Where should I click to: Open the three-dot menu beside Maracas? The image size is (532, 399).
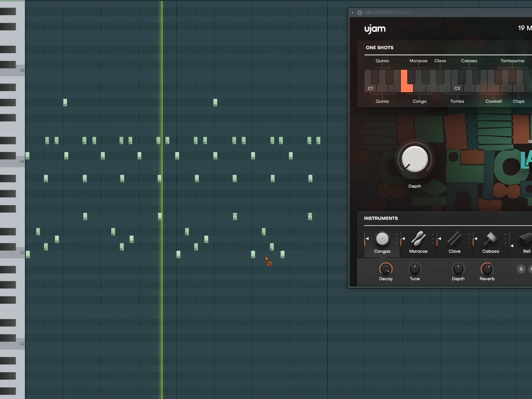[x=433, y=238]
